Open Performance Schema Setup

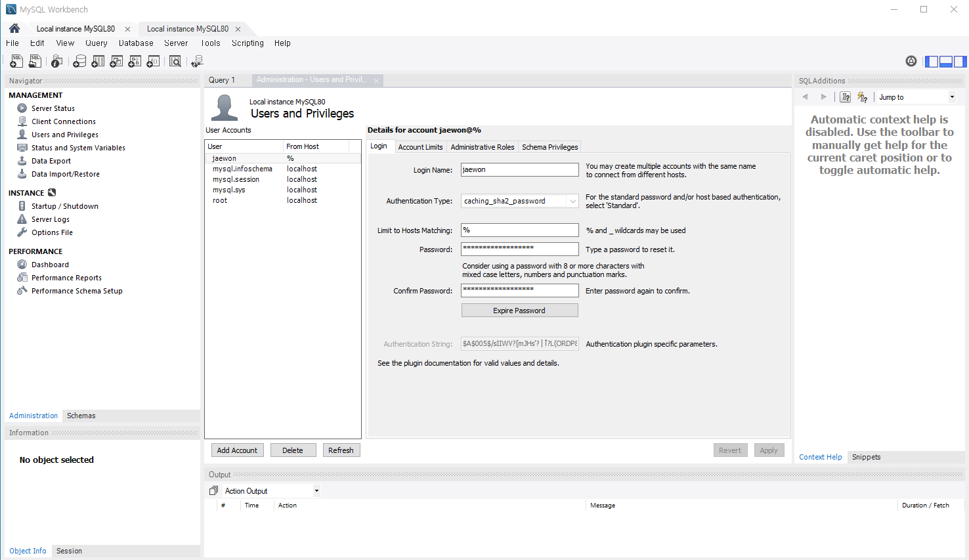point(77,291)
